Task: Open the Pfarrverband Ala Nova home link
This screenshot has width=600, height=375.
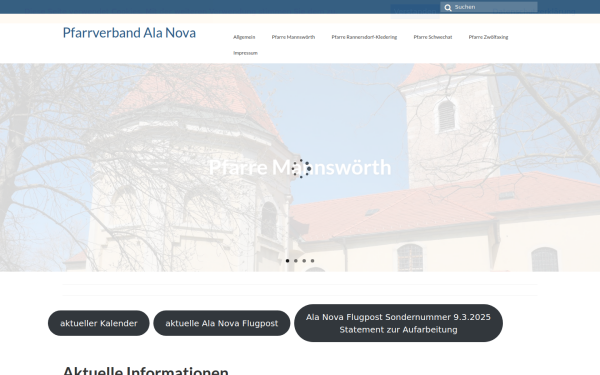Action: 129,33
